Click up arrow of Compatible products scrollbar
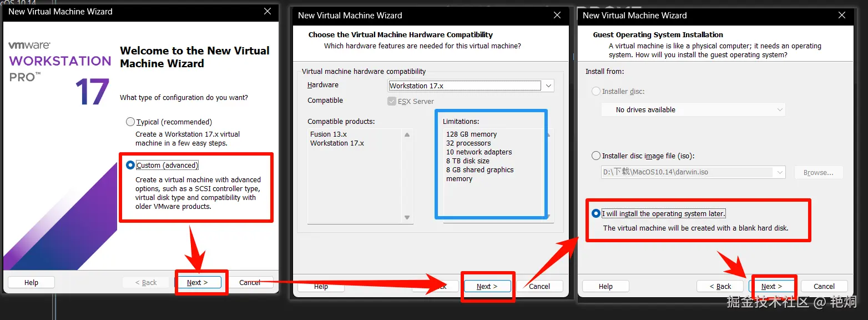This screenshot has height=320, width=868. [x=407, y=134]
